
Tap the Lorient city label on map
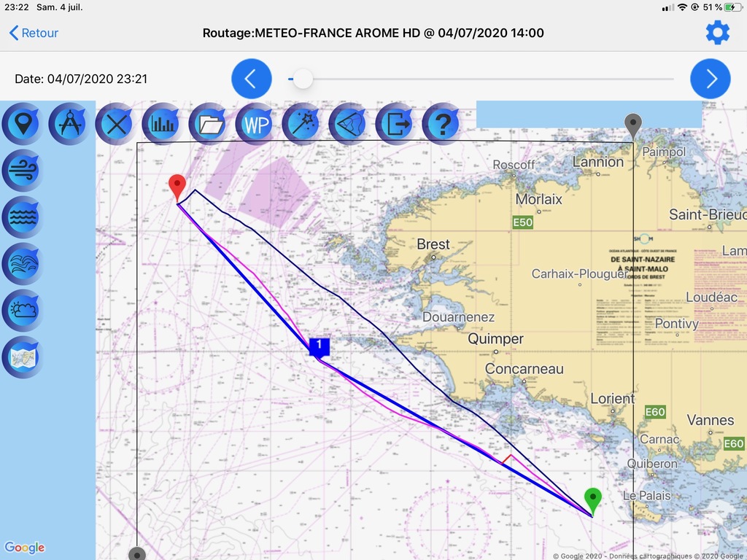(612, 399)
